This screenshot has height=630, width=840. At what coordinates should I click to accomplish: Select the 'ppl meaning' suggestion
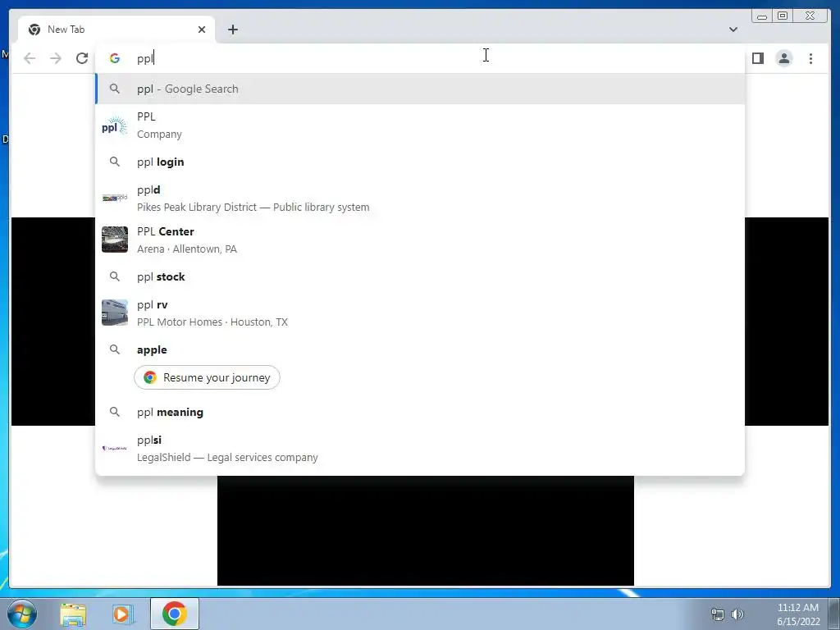tap(420, 412)
